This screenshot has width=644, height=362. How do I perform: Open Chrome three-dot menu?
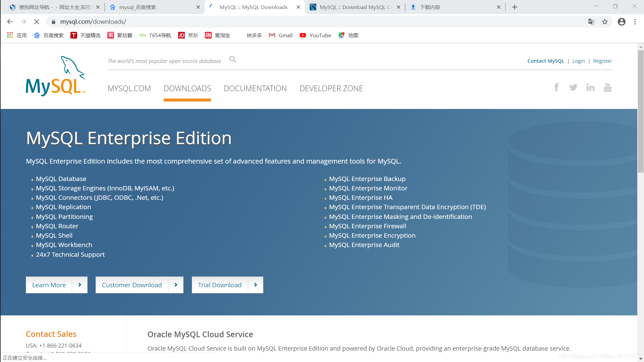click(x=635, y=22)
